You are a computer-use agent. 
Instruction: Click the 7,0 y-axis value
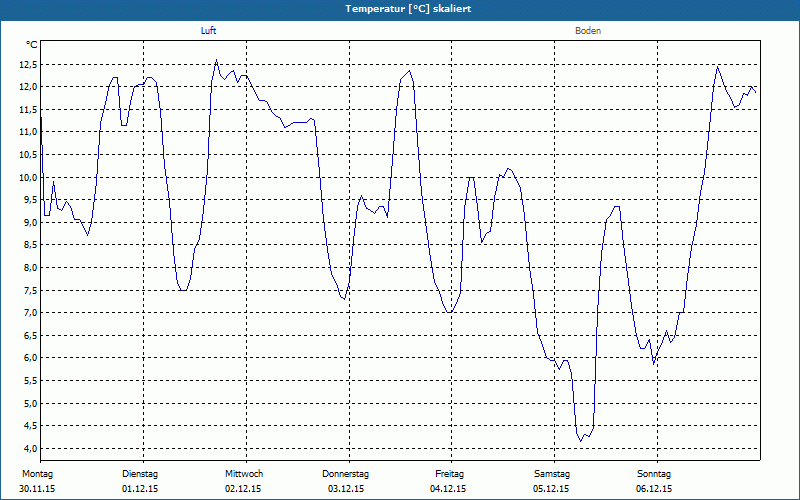30,313
